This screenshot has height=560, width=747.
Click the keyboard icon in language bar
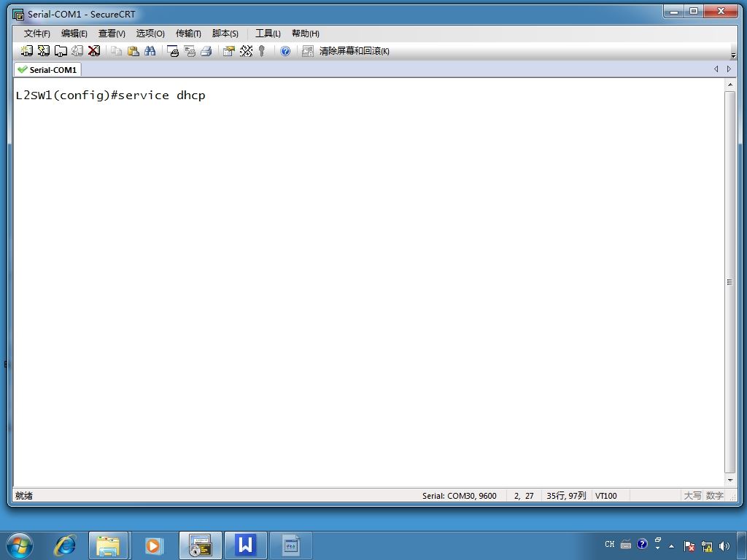coord(626,544)
